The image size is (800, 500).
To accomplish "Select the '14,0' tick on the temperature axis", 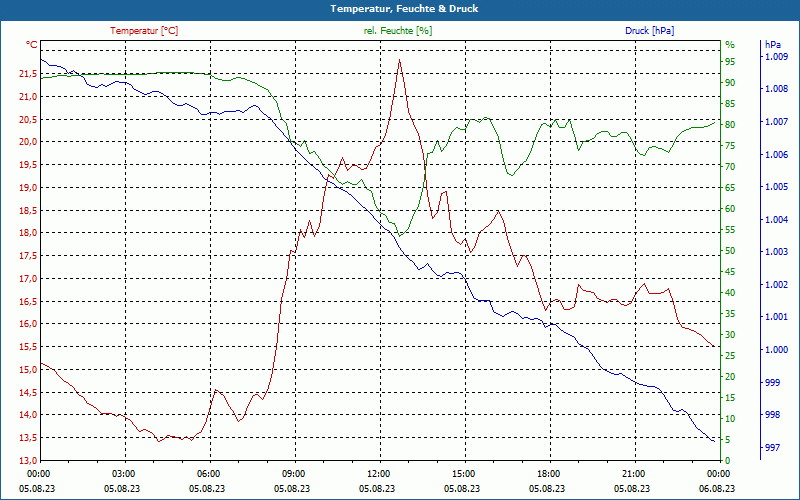I will coord(28,415).
